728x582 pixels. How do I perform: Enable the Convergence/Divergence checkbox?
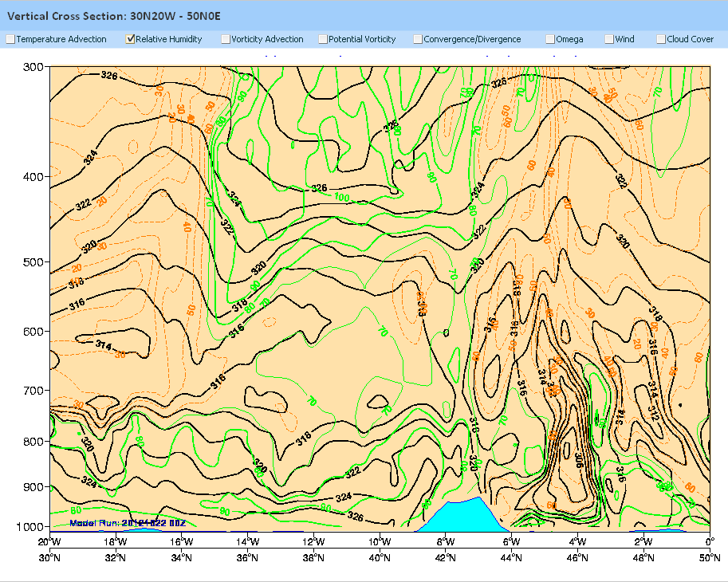418,39
